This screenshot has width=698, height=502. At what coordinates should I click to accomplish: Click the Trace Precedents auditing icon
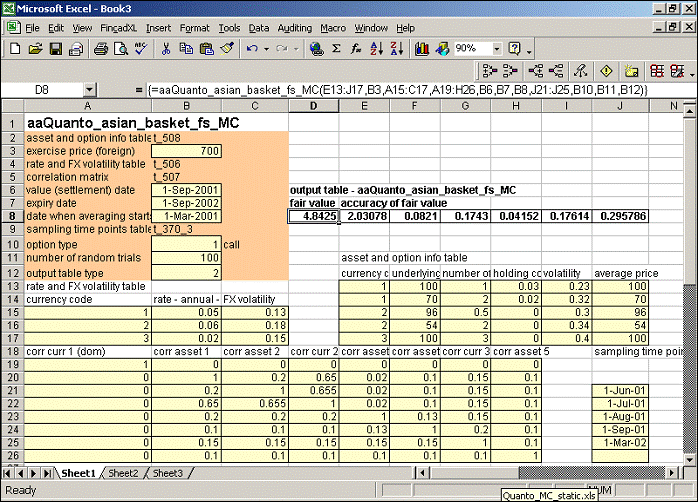coord(490,71)
